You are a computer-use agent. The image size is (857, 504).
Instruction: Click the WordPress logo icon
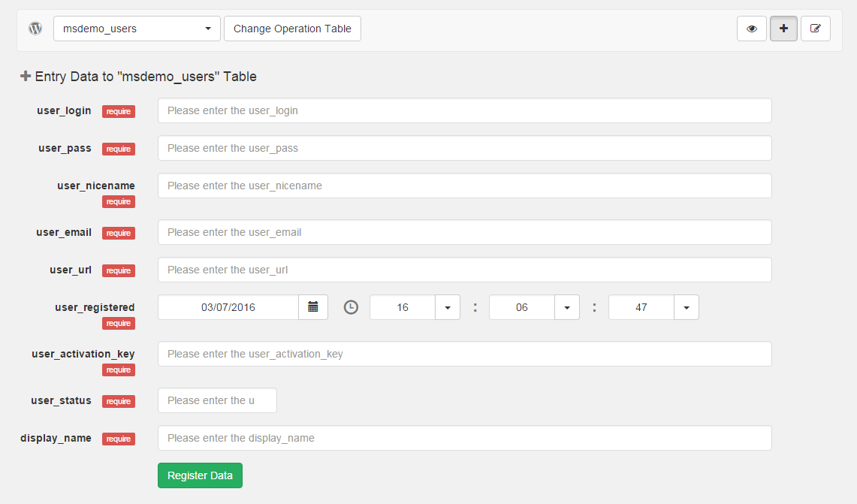pyautogui.click(x=35, y=29)
